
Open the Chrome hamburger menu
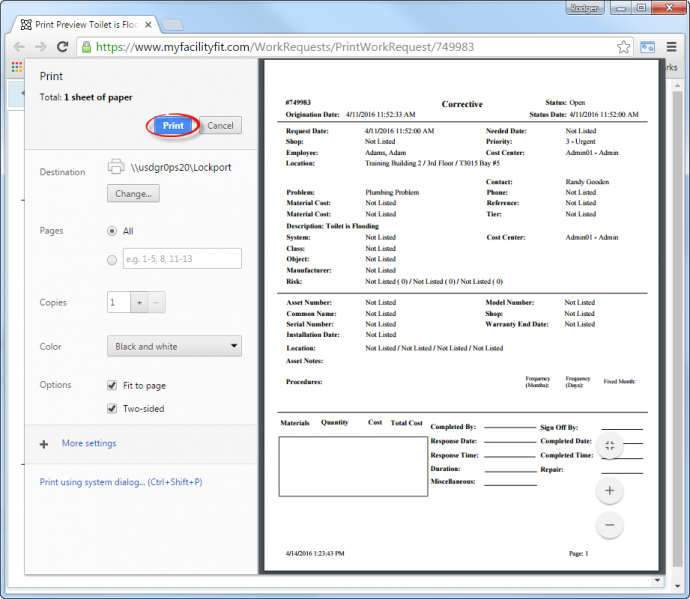coord(672,47)
